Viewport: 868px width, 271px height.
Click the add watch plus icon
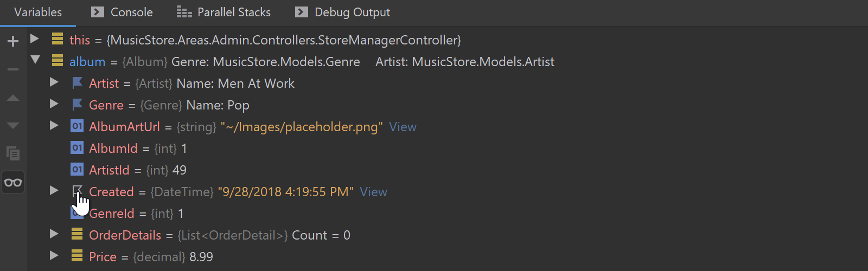tap(13, 41)
